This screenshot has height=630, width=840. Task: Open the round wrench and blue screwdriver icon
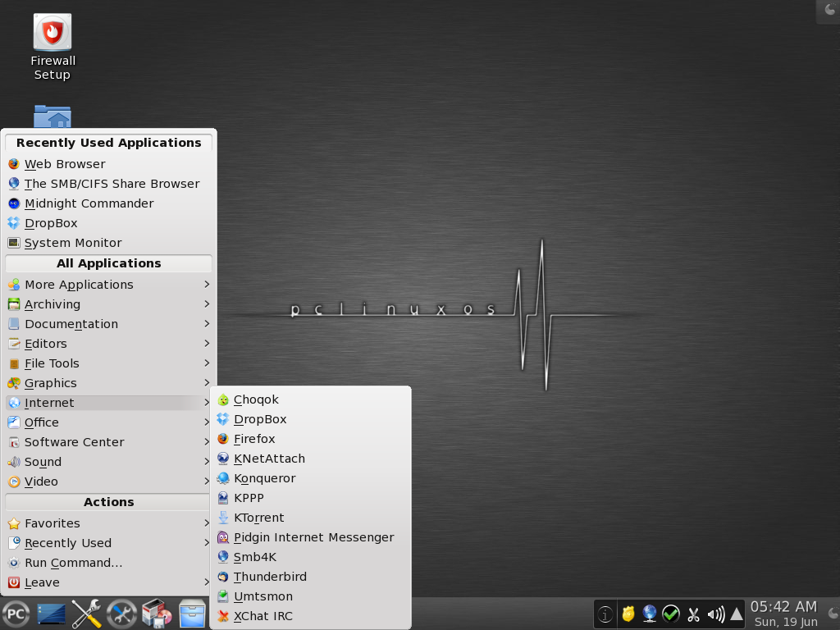coord(121,614)
